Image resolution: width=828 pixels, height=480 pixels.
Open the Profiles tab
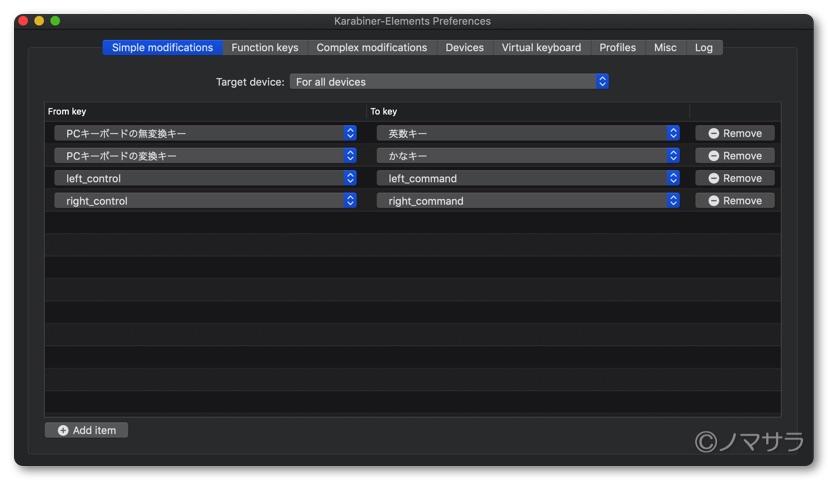(617, 47)
